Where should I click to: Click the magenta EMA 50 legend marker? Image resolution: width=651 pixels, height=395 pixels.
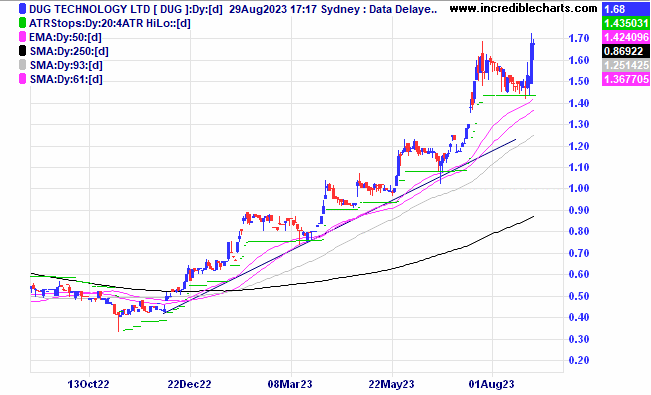22,37
